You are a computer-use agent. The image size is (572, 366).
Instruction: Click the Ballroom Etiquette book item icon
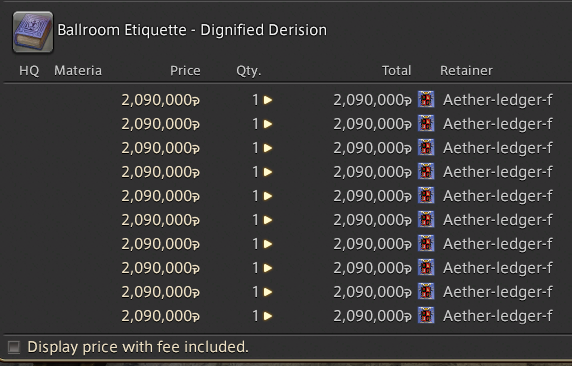click(33, 32)
